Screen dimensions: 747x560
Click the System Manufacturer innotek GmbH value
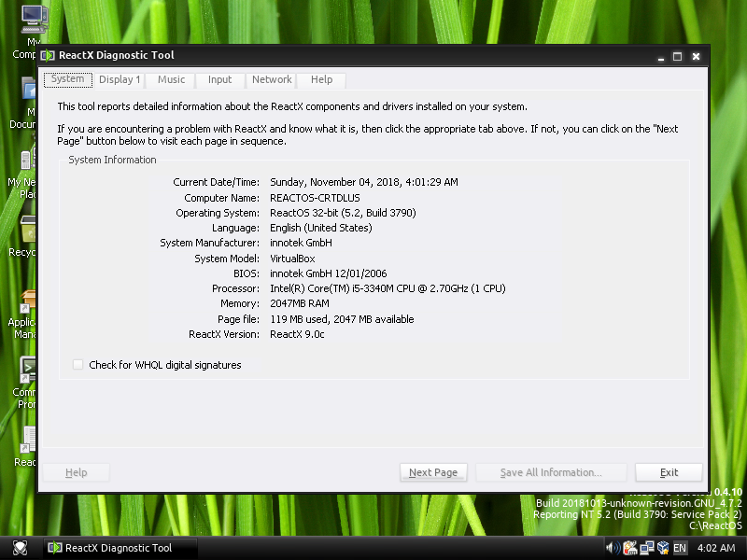pos(301,243)
